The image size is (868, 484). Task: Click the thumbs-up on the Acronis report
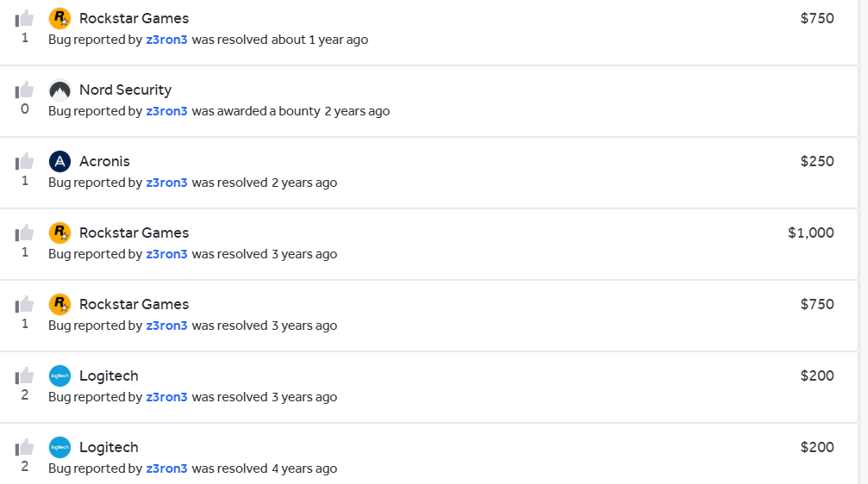click(x=24, y=162)
